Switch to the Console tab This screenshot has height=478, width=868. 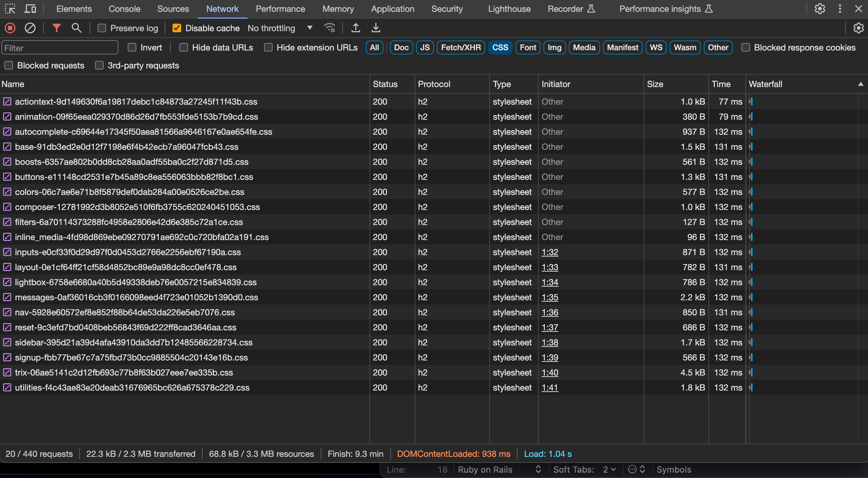(x=124, y=9)
